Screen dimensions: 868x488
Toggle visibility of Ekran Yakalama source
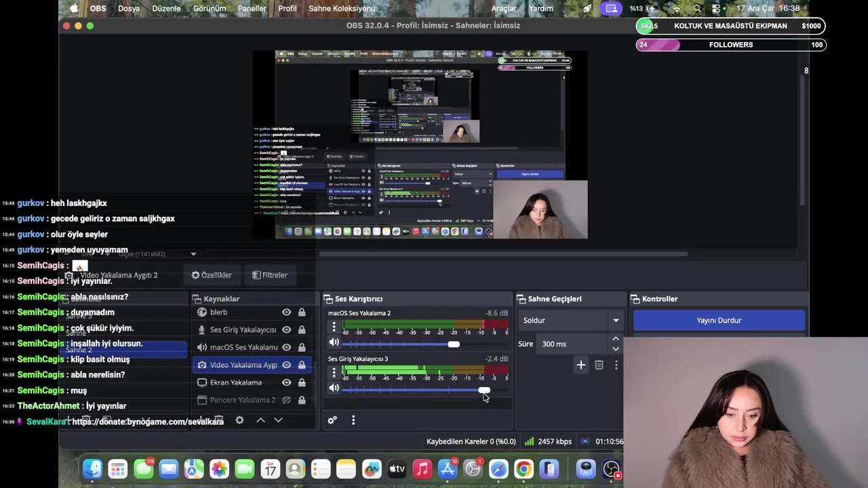(286, 383)
